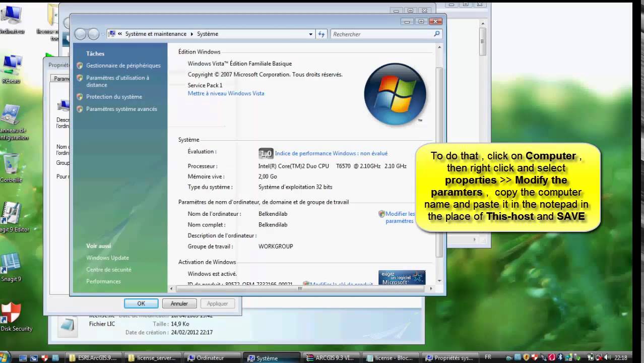This screenshot has height=363, width=644.
Task: Click the « chevron in the breadcrumb
Action: pyautogui.click(x=120, y=34)
